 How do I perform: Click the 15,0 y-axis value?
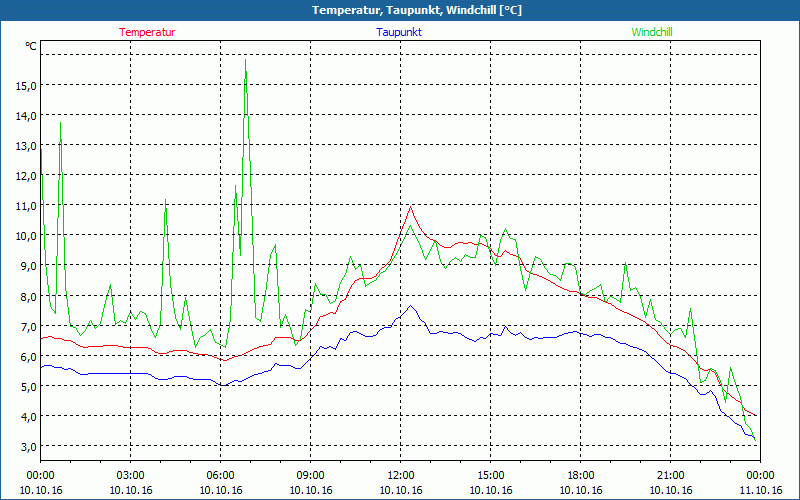click(x=26, y=86)
